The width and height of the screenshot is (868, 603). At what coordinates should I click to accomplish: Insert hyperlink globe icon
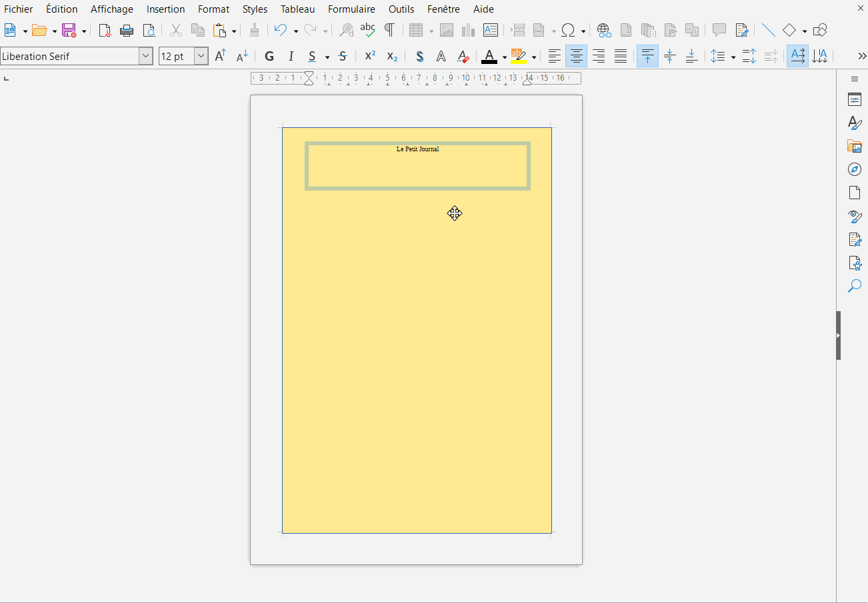[604, 30]
